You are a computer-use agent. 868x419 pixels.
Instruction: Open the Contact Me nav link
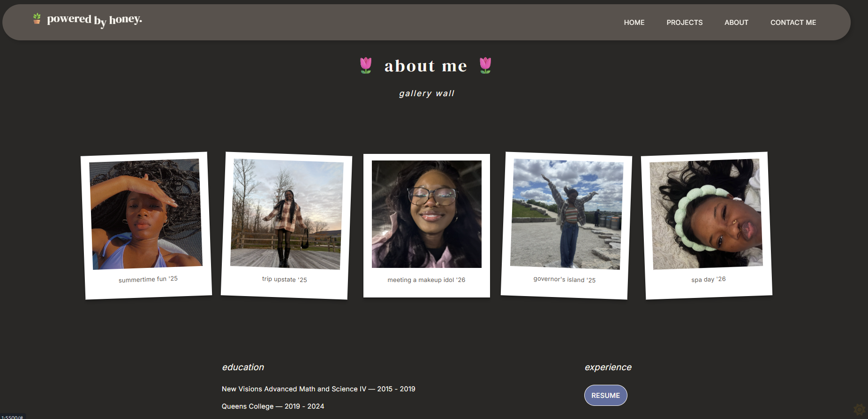click(x=793, y=23)
